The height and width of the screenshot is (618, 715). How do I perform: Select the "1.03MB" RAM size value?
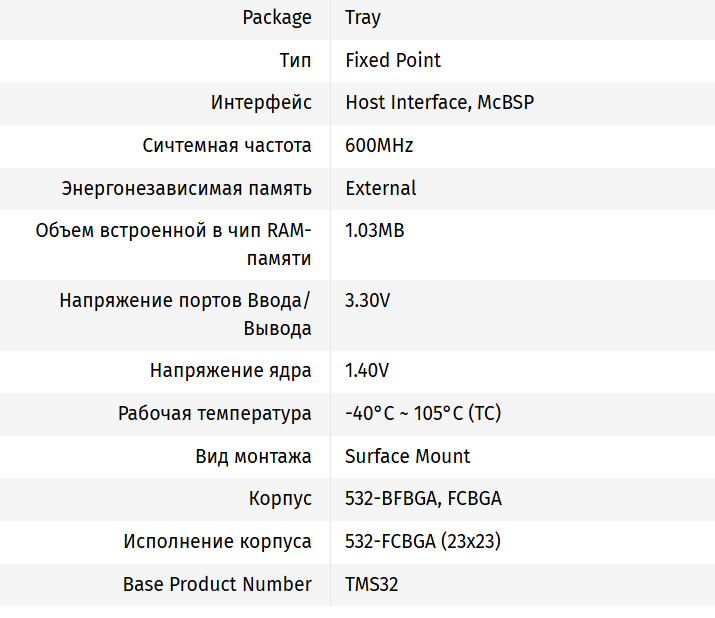[375, 231]
